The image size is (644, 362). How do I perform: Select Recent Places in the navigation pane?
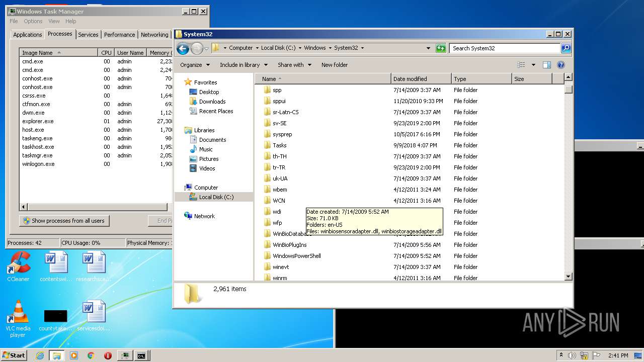tap(216, 111)
